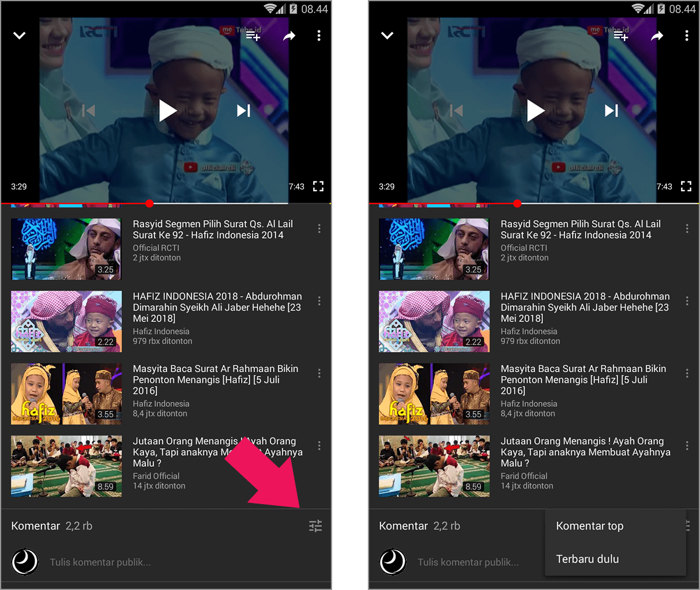Skip to next video in right screenshot
700x590 pixels.
(612, 111)
